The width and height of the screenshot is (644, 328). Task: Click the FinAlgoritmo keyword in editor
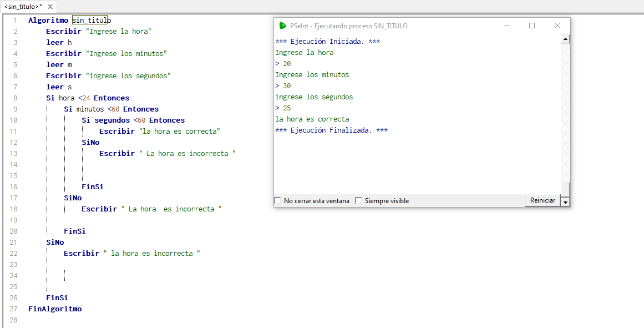click(x=55, y=309)
